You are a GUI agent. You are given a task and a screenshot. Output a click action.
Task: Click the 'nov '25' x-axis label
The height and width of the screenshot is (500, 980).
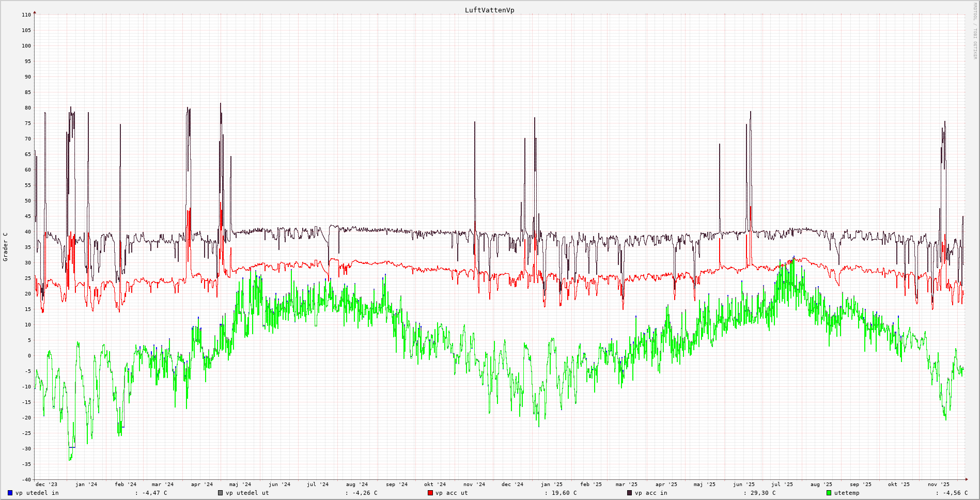[938, 485]
